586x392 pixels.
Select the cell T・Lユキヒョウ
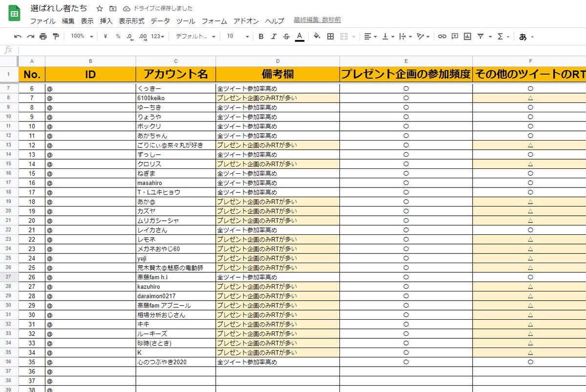(x=176, y=192)
